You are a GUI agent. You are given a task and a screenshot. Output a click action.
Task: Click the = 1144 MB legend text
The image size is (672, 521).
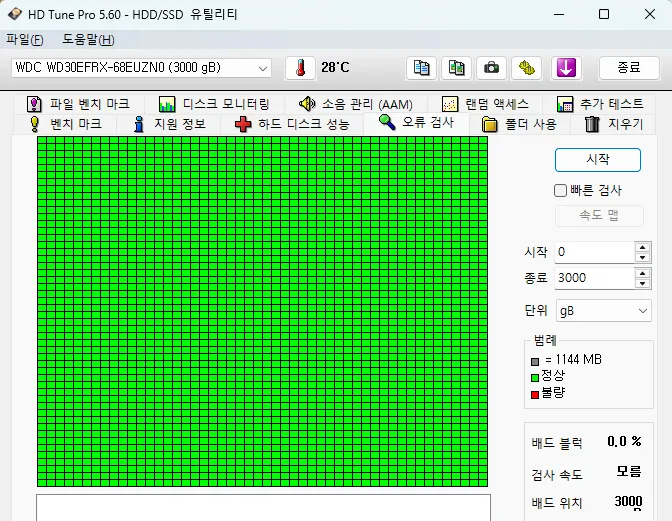pos(573,359)
